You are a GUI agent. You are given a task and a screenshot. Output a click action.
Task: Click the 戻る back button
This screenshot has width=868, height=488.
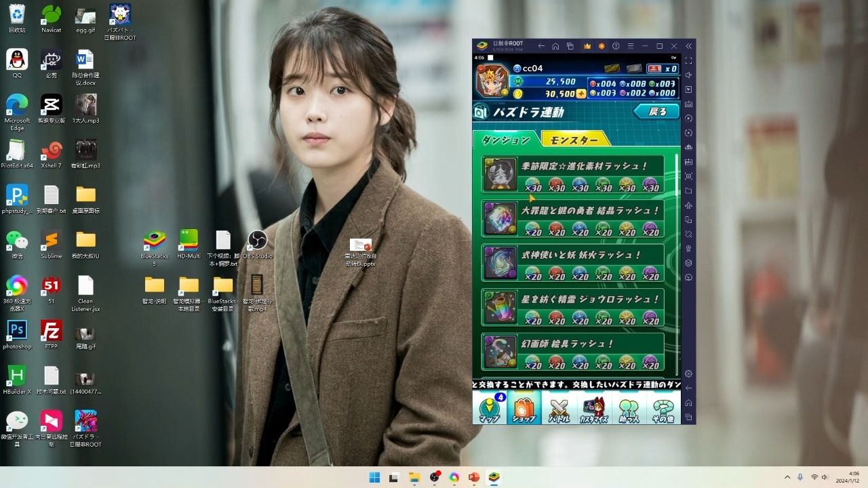click(656, 112)
